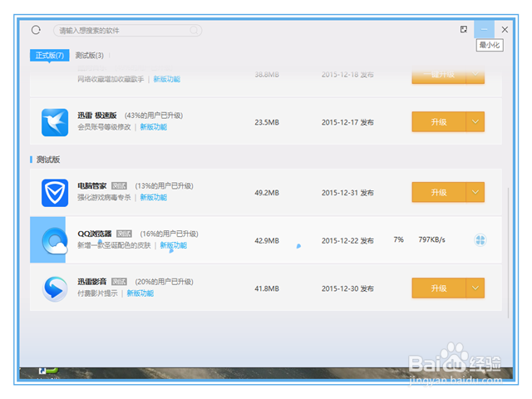The width and height of the screenshot is (532, 399).
Task: Click the 测试版 section heading
Action: 48,160
